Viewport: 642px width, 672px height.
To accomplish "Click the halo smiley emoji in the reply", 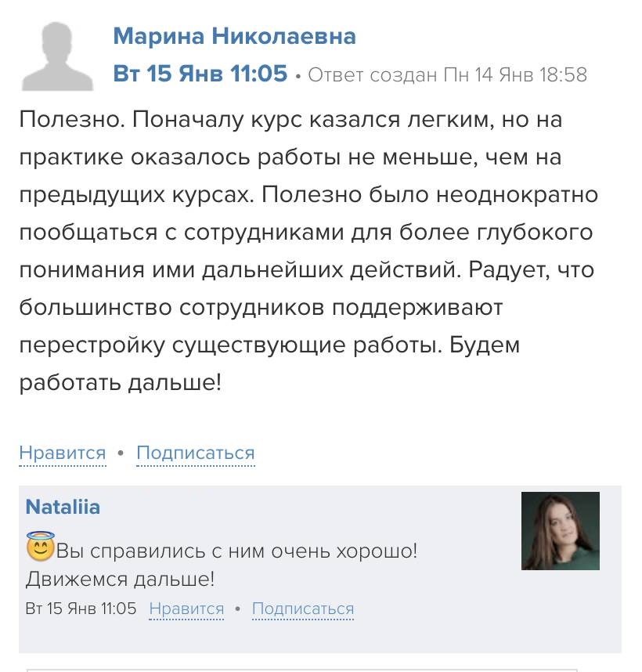I will coord(39,547).
